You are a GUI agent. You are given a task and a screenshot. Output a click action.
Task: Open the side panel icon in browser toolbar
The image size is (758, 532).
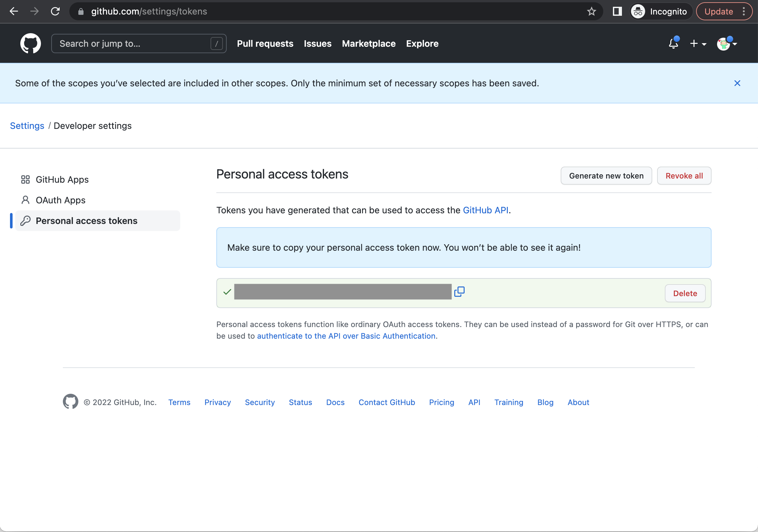(x=617, y=12)
